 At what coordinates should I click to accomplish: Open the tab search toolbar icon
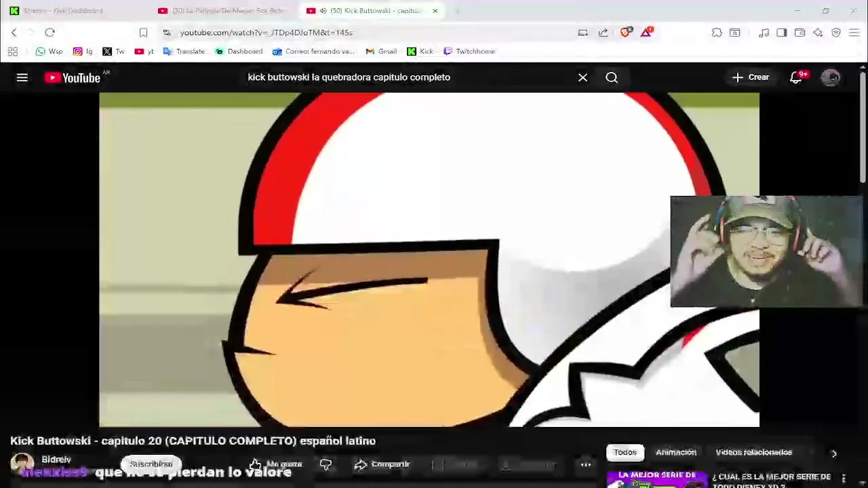735,33
